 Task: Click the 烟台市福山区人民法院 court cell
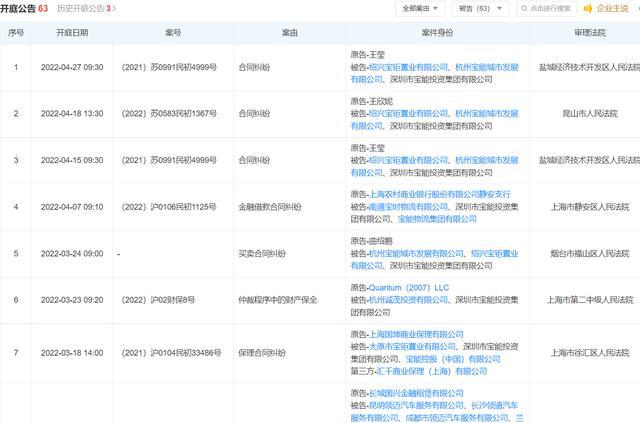[x=590, y=254]
